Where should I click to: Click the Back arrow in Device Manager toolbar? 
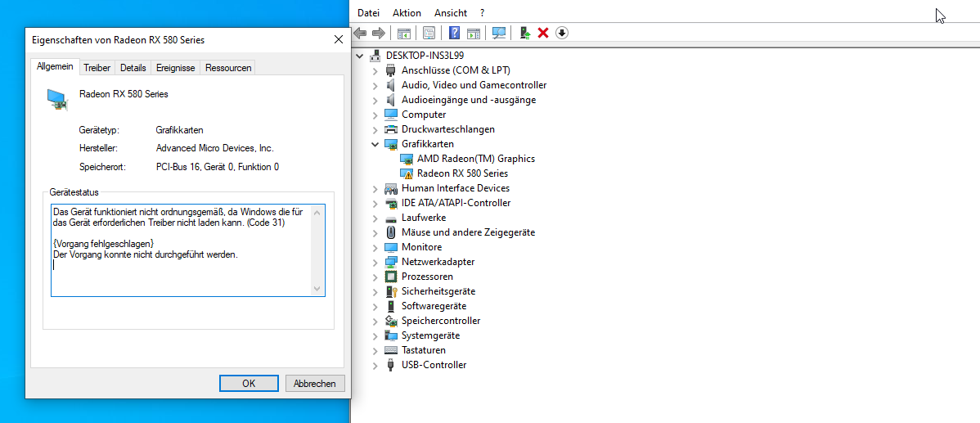[360, 33]
